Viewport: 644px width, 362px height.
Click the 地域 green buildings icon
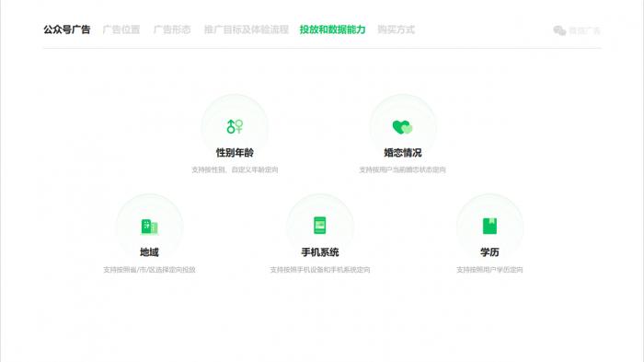pyautogui.click(x=149, y=227)
